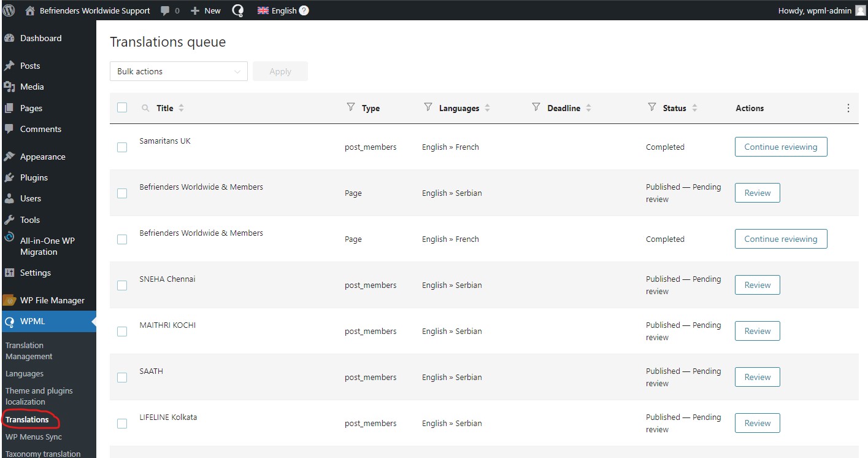Click the Type column header label

[x=371, y=108]
